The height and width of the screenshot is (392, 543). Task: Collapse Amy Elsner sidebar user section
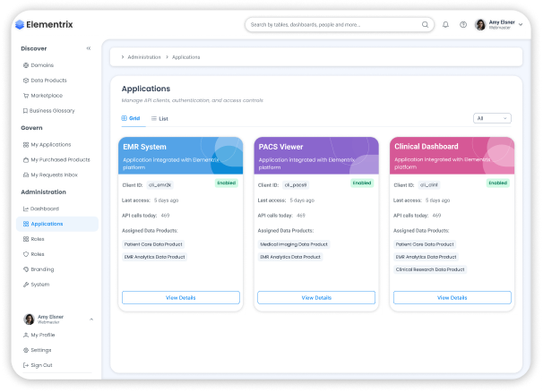pyautogui.click(x=91, y=320)
